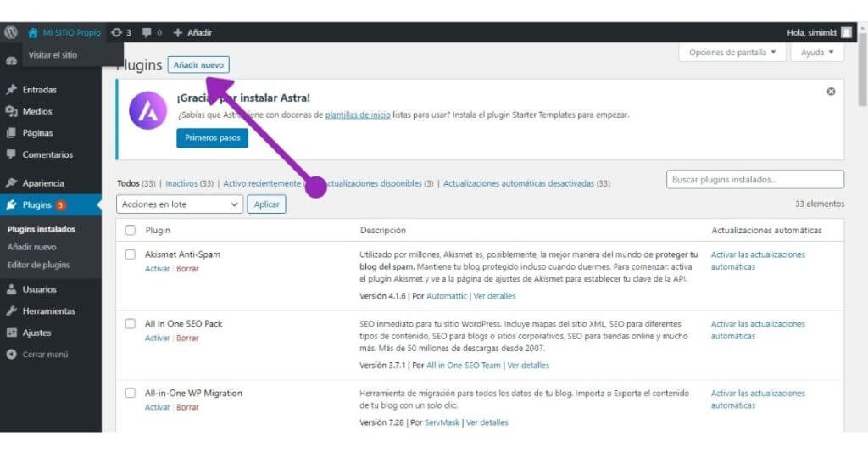Filter plugins by Todos
The image size is (868, 453).
pyautogui.click(x=128, y=183)
